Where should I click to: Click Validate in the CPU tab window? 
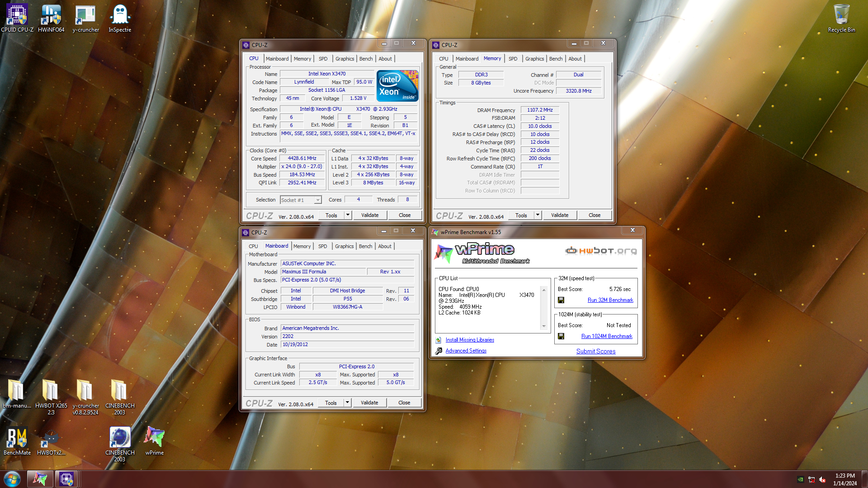[x=370, y=215]
